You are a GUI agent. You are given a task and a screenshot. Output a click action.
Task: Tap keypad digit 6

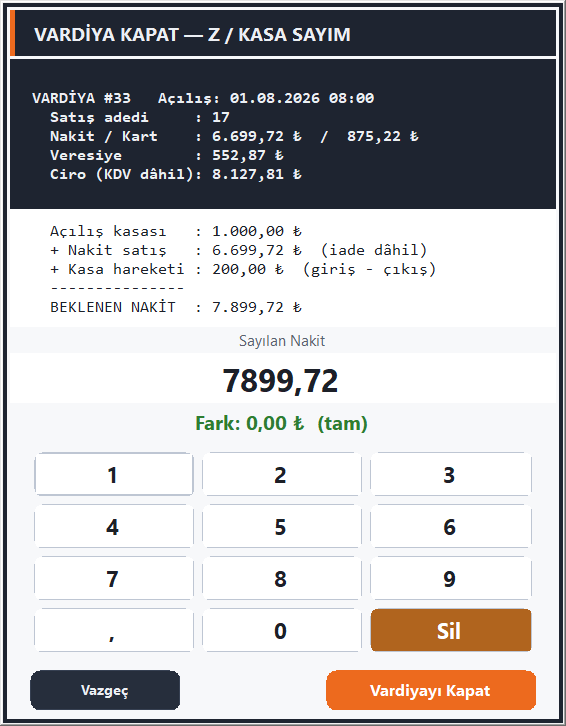coord(451,526)
